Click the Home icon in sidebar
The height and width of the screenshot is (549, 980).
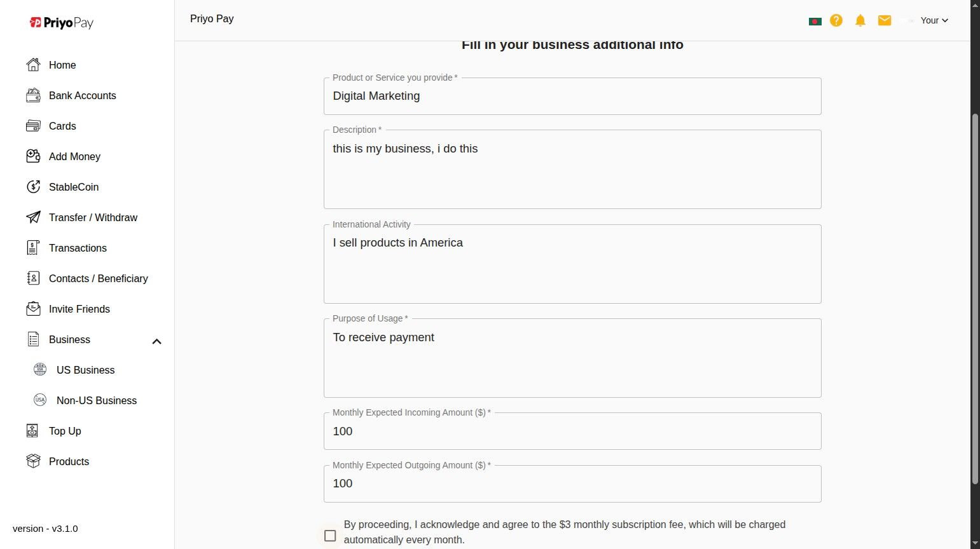(x=33, y=65)
